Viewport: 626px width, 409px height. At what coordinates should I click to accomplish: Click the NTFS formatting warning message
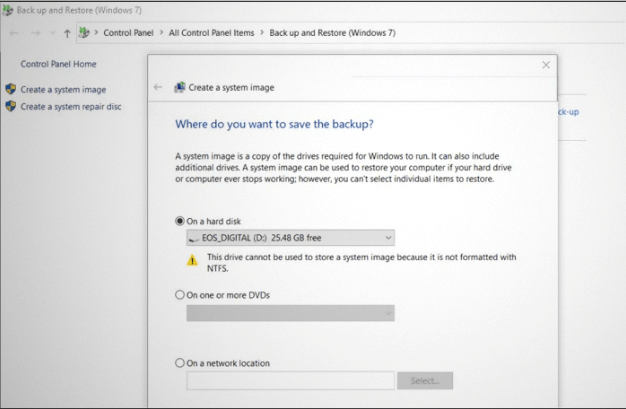click(x=361, y=262)
